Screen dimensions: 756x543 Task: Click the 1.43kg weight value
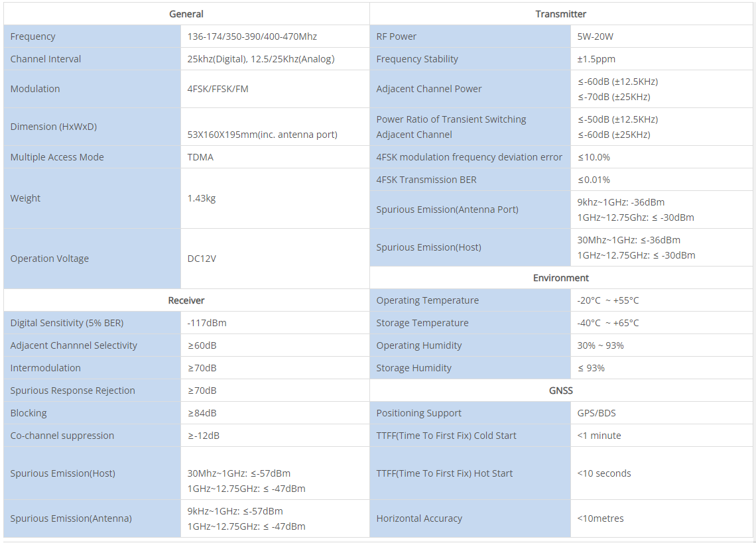202,198
